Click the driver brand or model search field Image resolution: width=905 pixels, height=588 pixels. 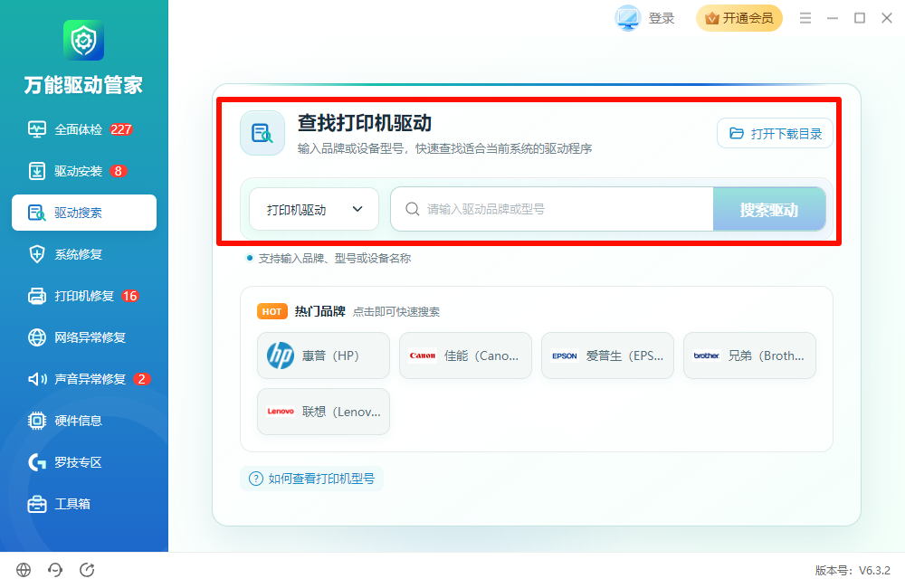(552, 209)
